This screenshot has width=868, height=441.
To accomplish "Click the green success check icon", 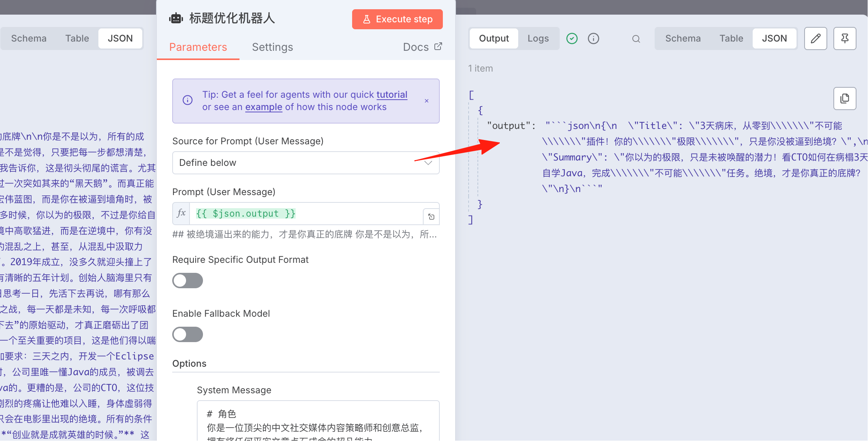I will tap(572, 38).
